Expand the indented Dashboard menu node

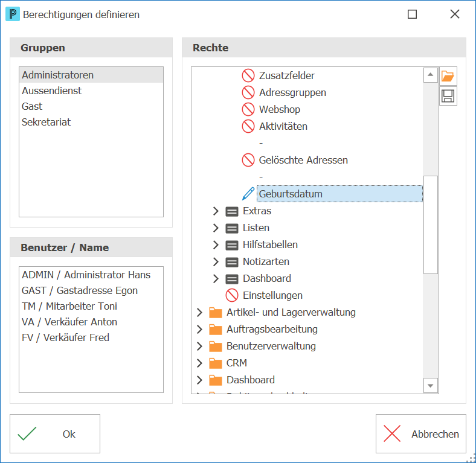coord(216,278)
